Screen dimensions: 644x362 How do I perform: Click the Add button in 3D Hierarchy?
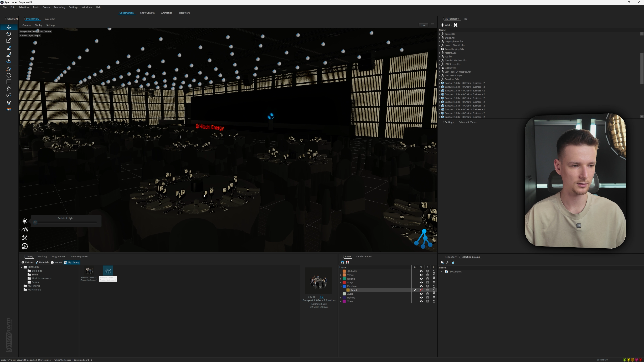pos(446,25)
